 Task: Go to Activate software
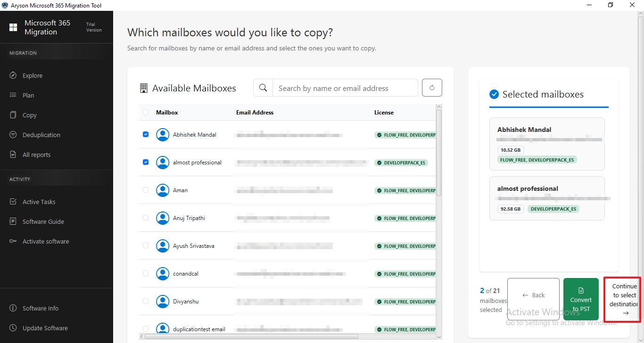click(x=46, y=241)
